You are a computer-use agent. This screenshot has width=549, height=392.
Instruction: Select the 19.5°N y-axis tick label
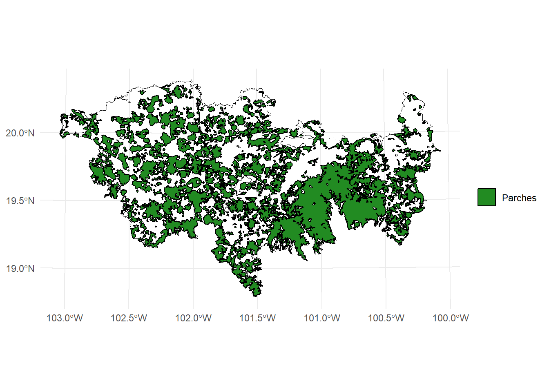pyautogui.click(x=20, y=201)
